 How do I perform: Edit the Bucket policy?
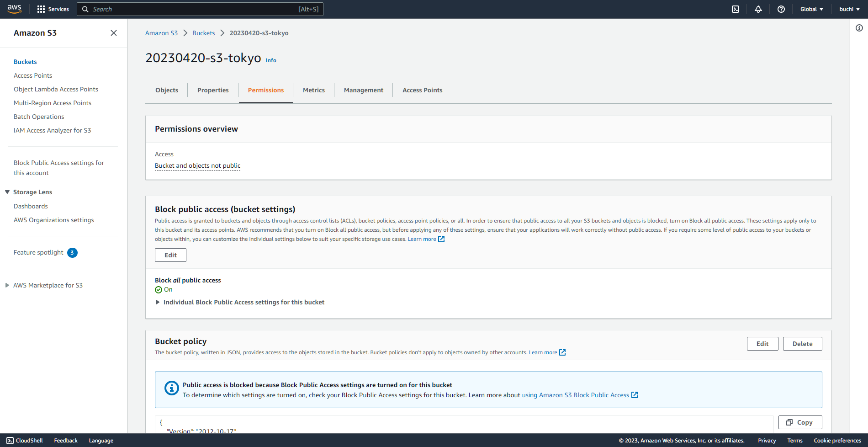[762, 343]
